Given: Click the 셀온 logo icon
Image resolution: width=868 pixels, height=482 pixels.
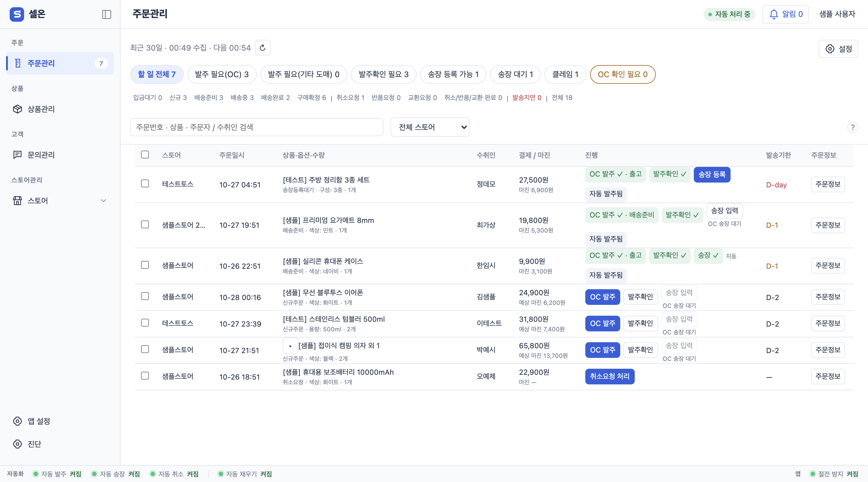Looking at the screenshot, I should click(17, 14).
